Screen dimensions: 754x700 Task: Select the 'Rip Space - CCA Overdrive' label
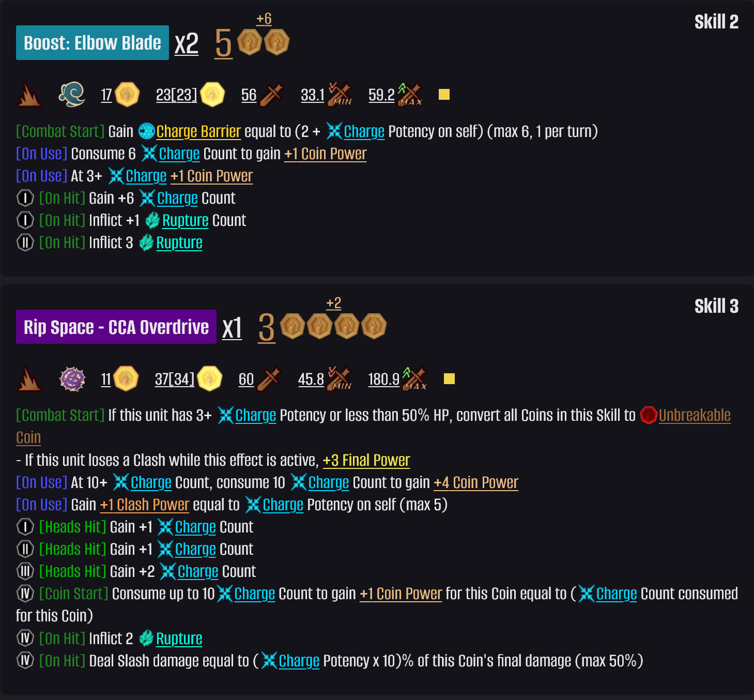116,327
